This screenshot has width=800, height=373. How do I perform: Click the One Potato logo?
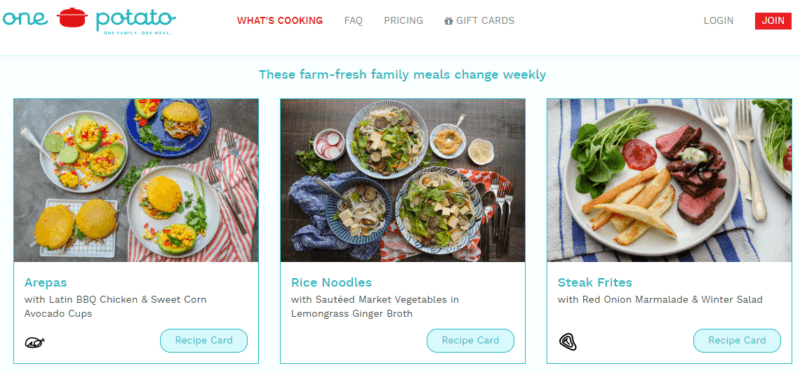click(89, 20)
